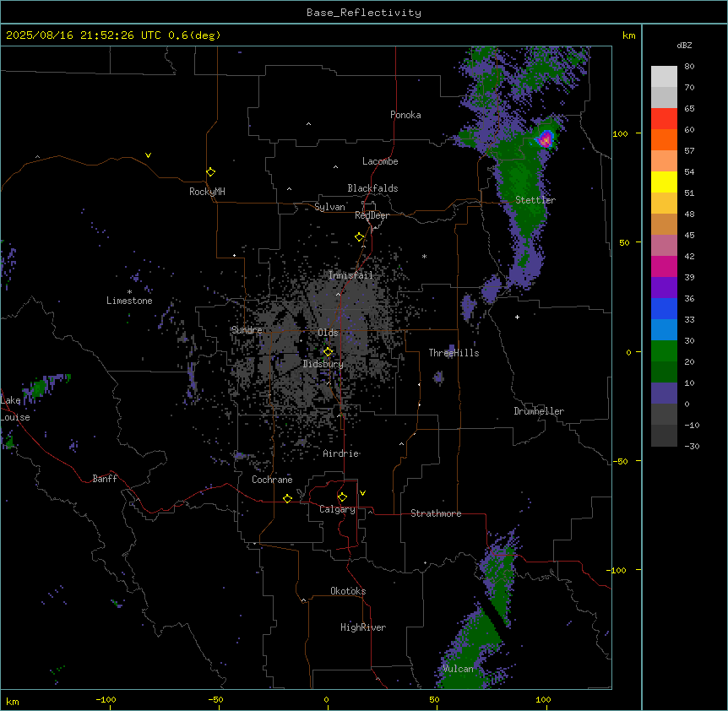Click the dBZ legend heading
The image size is (728, 711).
click(x=684, y=45)
